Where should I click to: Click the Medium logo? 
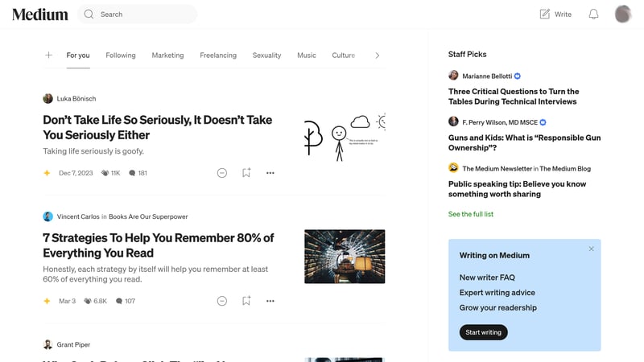(39, 14)
